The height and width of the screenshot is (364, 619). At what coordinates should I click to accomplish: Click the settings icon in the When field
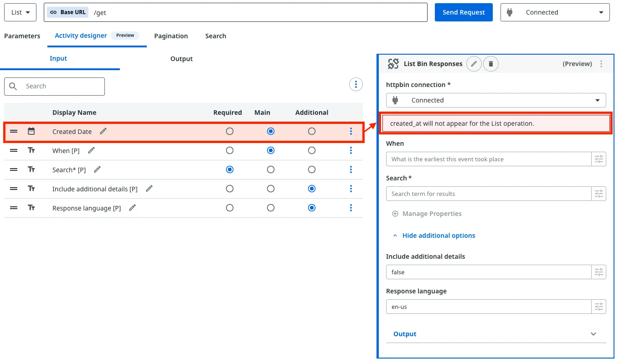(598, 159)
